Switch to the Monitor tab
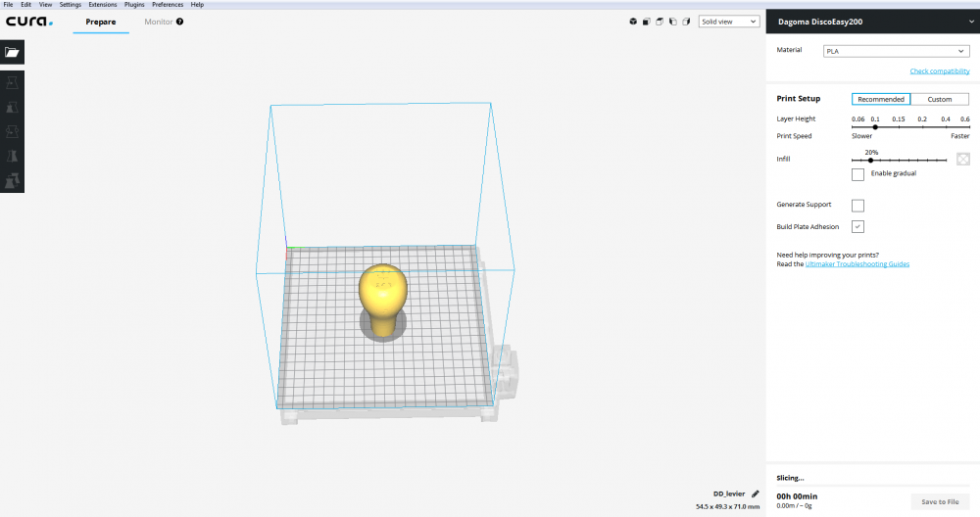Image resolution: width=980 pixels, height=517 pixels. [x=158, y=22]
